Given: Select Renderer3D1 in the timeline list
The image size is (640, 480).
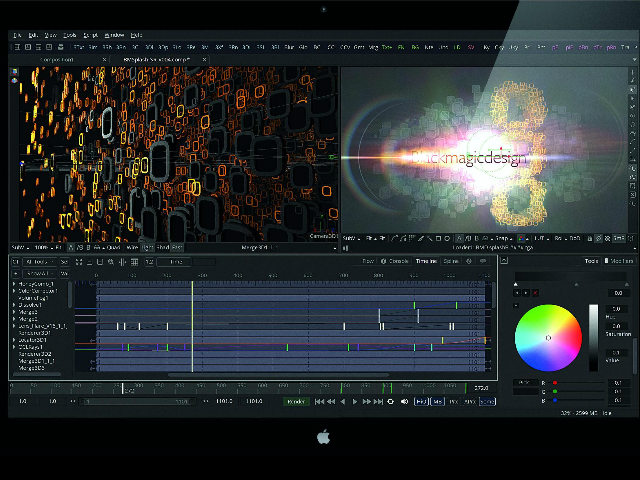Looking at the screenshot, I should (34, 333).
